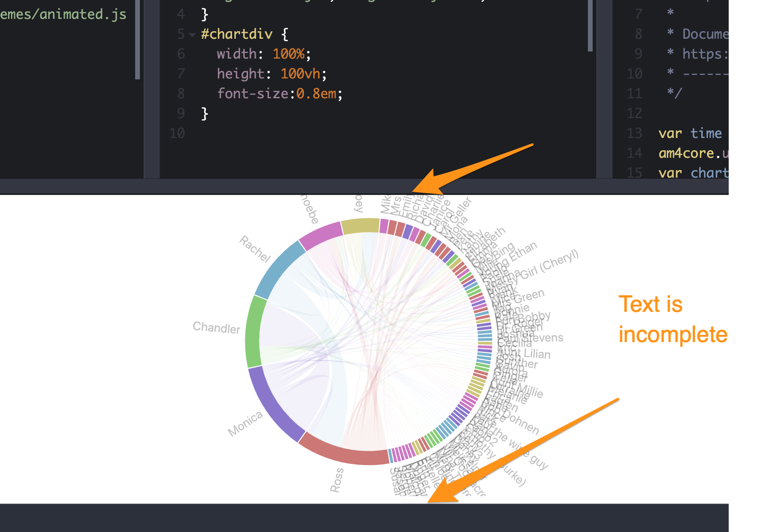Place cursor on the width: 100% line
The image size is (758, 532).
pos(260,54)
